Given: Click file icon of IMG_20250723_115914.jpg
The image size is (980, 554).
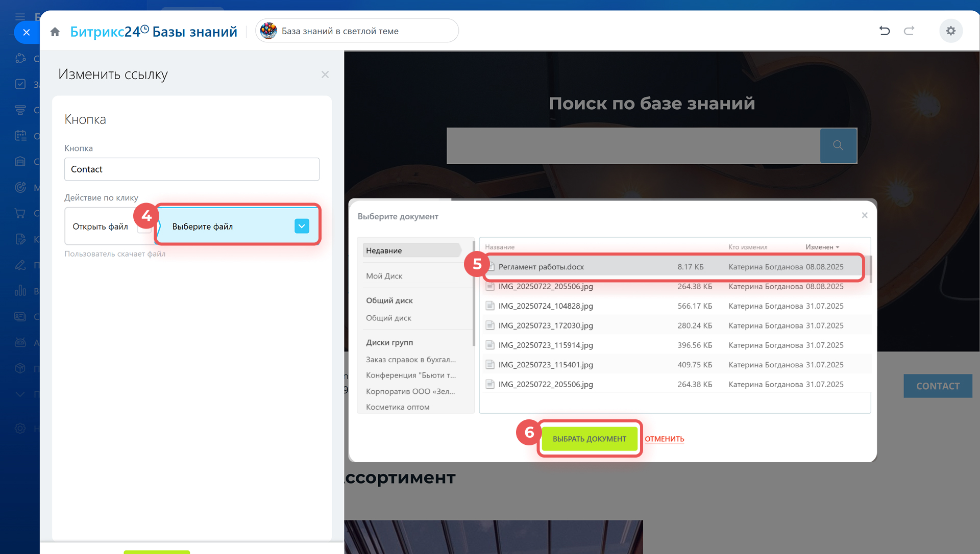Looking at the screenshot, I should click(x=490, y=345).
